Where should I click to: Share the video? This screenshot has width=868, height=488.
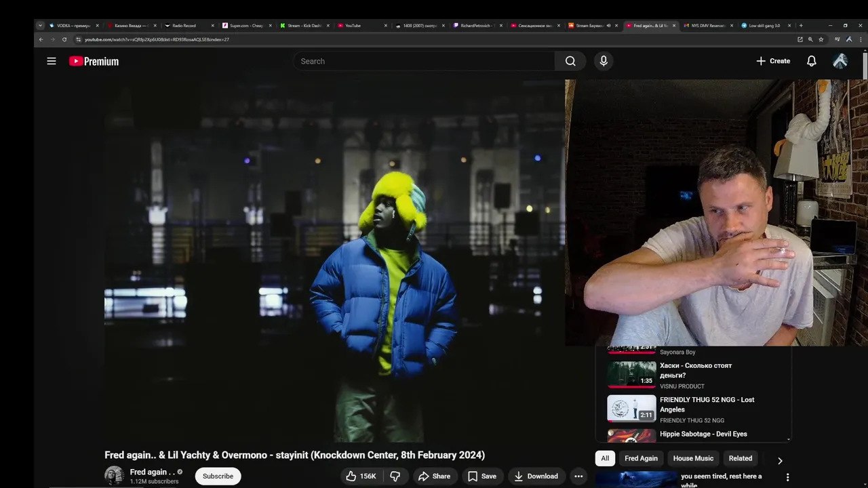point(434,476)
